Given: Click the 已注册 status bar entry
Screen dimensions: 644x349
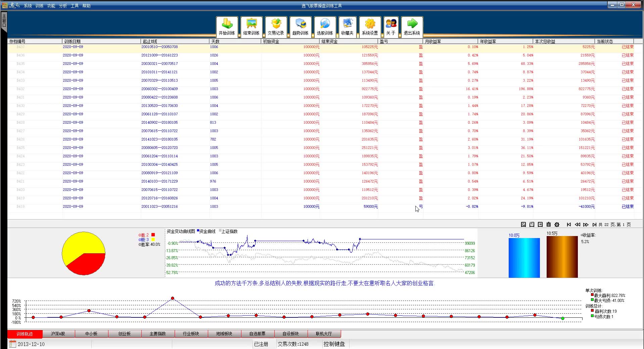Looking at the screenshot, I should [261, 344].
